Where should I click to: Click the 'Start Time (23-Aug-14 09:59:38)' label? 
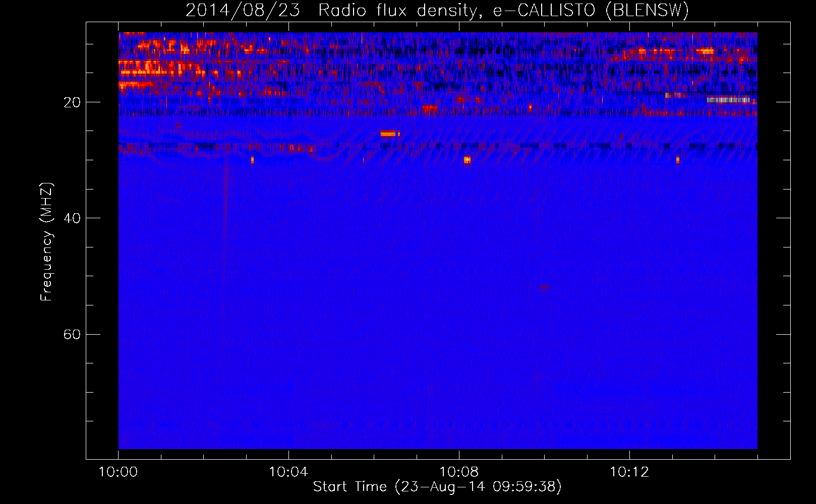pyautogui.click(x=437, y=487)
